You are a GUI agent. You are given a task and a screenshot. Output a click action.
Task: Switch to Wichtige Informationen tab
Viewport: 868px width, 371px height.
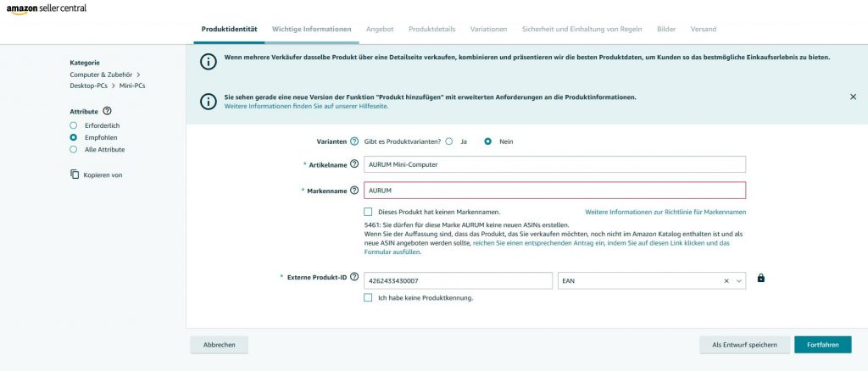coord(312,30)
